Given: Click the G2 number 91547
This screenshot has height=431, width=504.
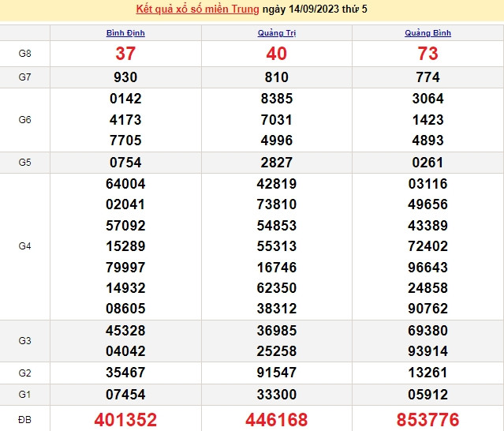Looking at the screenshot, I should (x=277, y=373).
